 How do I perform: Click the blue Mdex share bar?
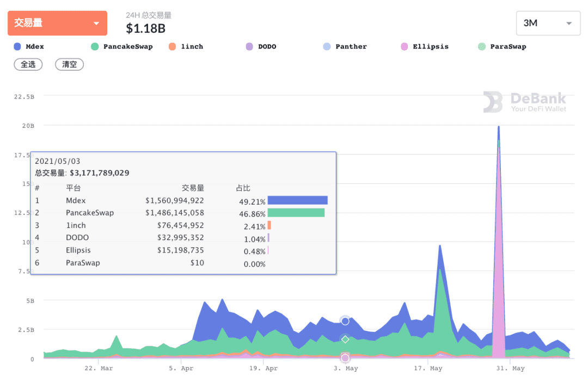298,200
